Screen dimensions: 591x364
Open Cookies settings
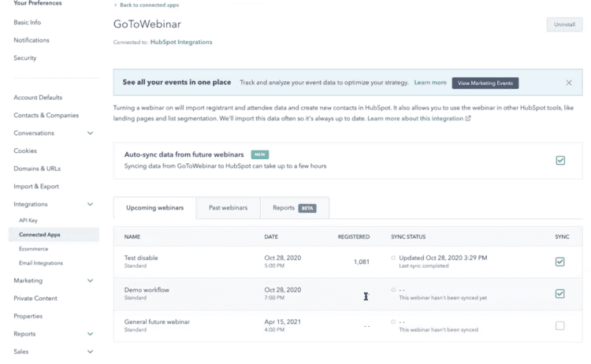[x=25, y=150]
